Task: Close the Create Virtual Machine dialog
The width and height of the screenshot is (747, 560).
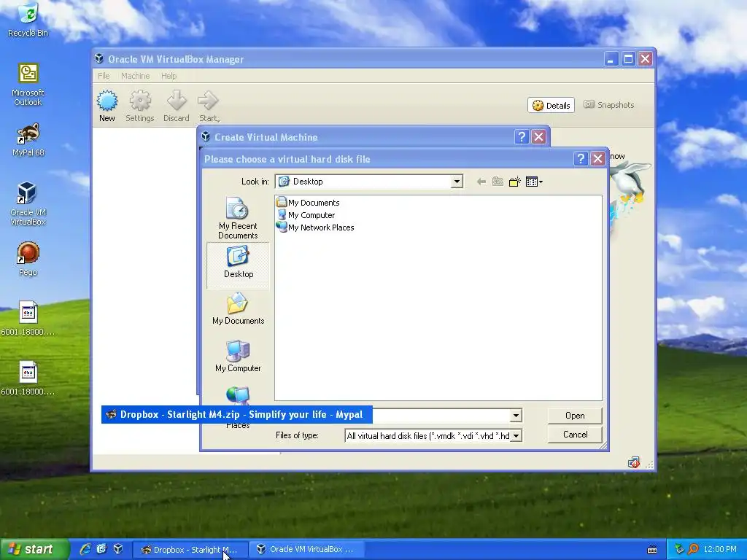Action: [538, 136]
